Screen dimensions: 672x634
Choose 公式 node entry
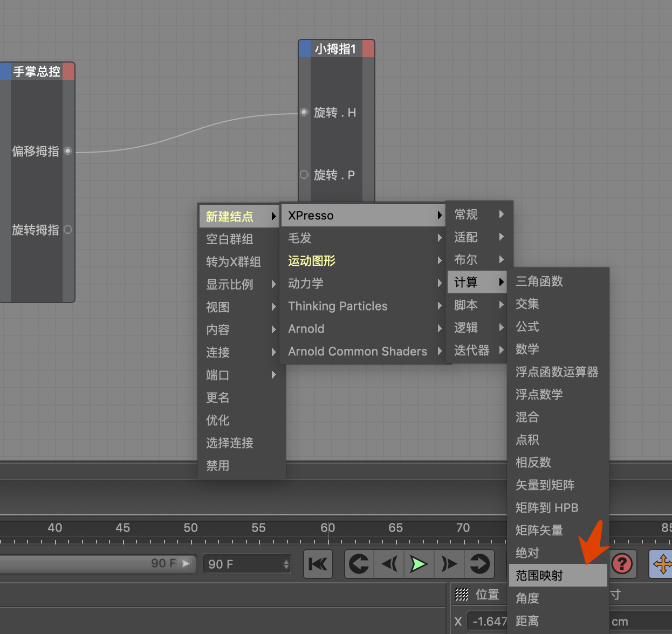[x=558, y=326]
